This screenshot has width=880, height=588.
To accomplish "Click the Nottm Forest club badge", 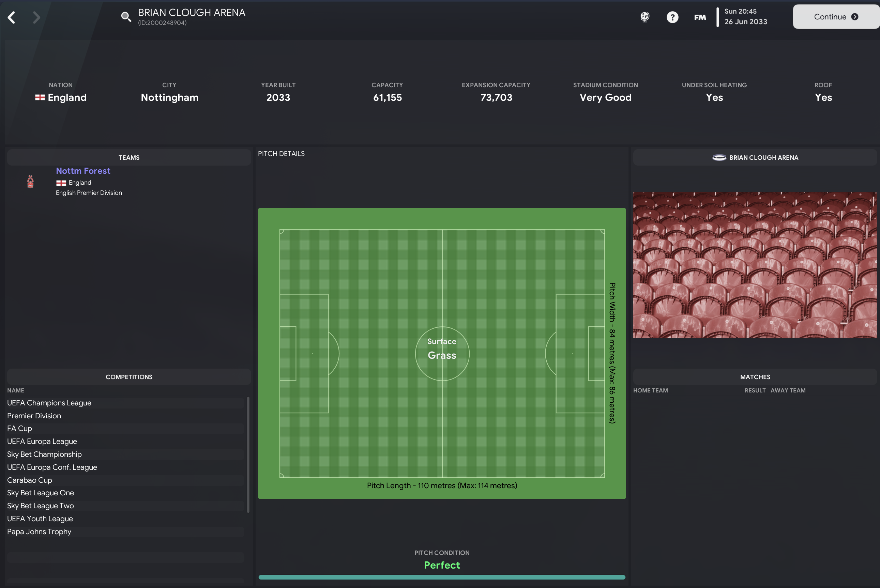I will pos(30,182).
